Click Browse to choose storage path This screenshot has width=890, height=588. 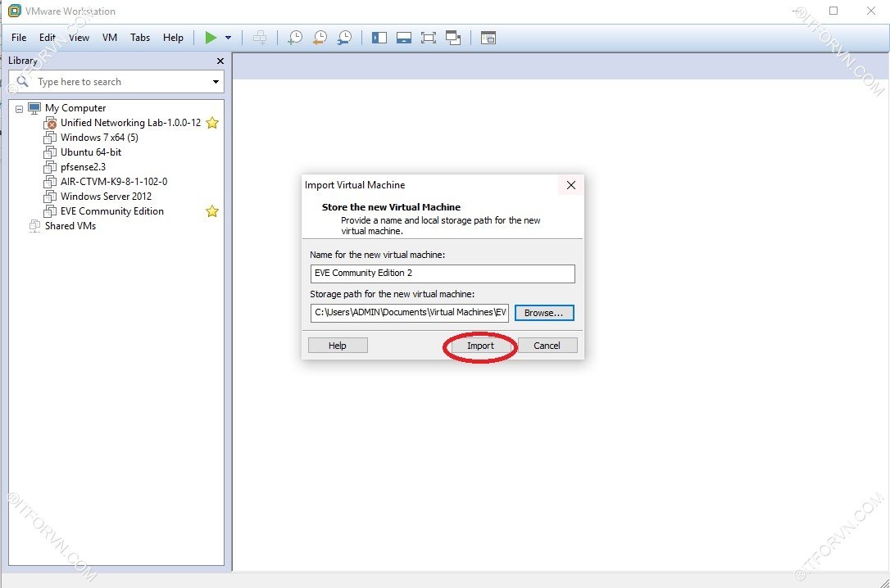[x=543, y=313]
